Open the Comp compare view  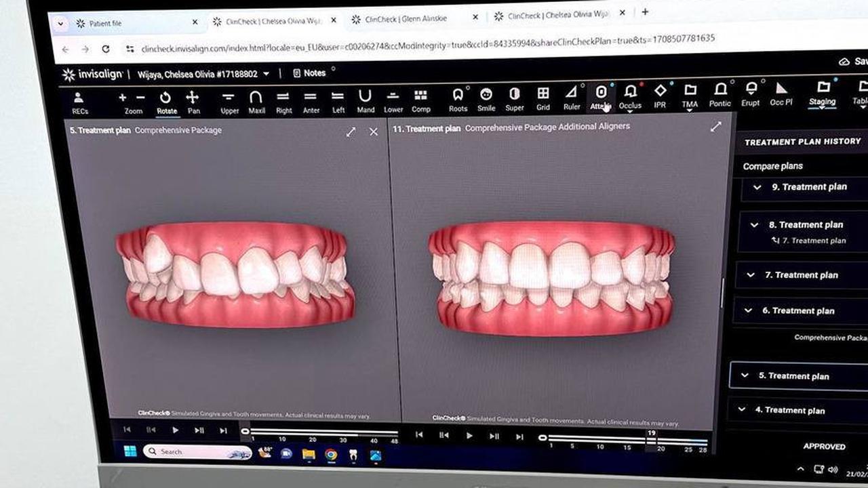coord(420,101)
